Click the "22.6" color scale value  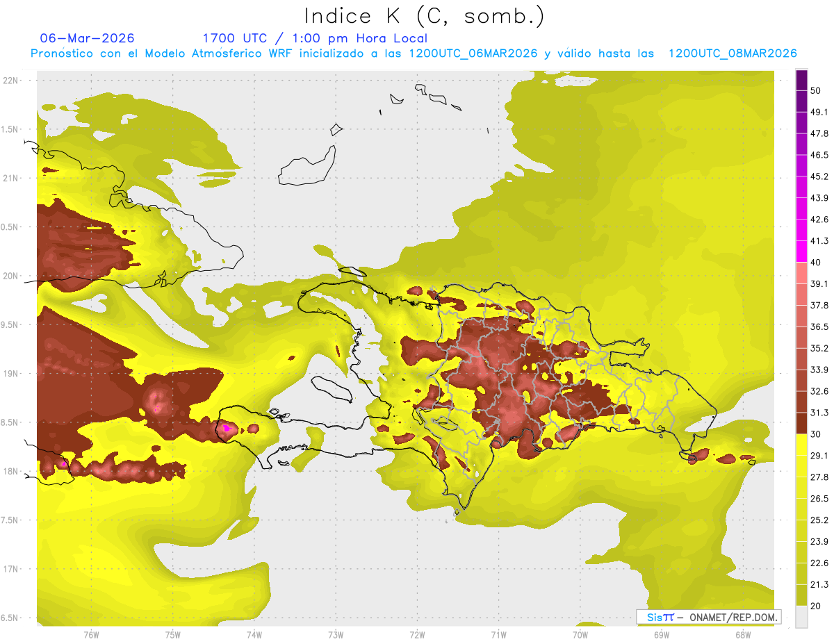(x=819, y=563)
